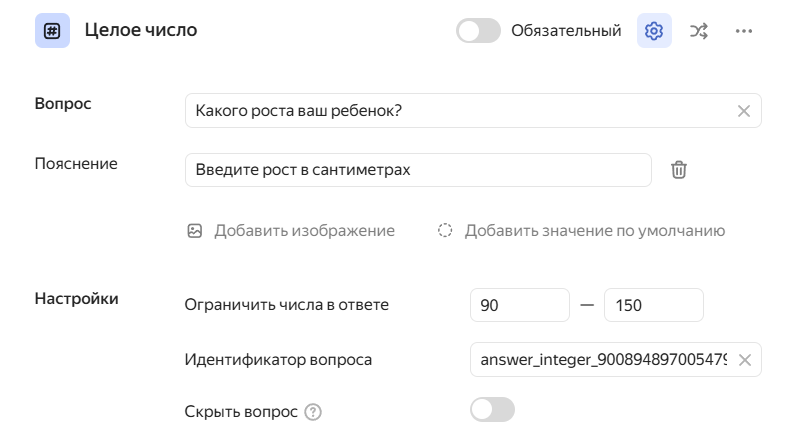791x438 pixels.
Task: Click the Добавить изображение link
Action: (x=304, y=231)
